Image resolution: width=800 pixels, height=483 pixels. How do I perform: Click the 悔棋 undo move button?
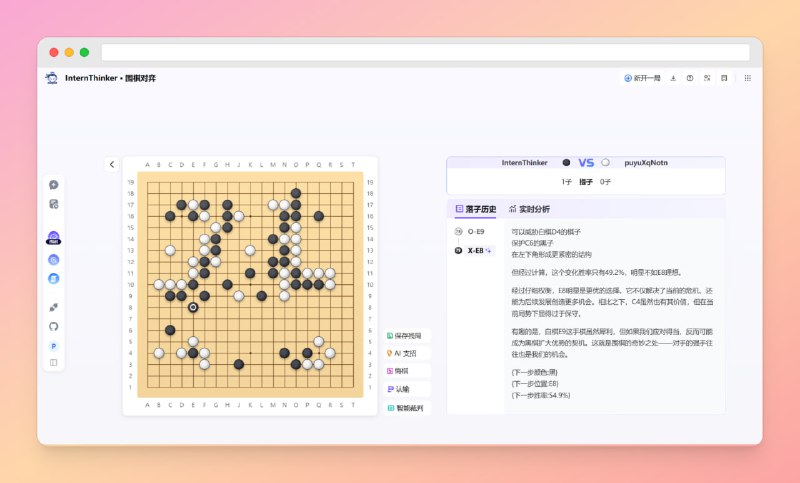coord(406,371)
